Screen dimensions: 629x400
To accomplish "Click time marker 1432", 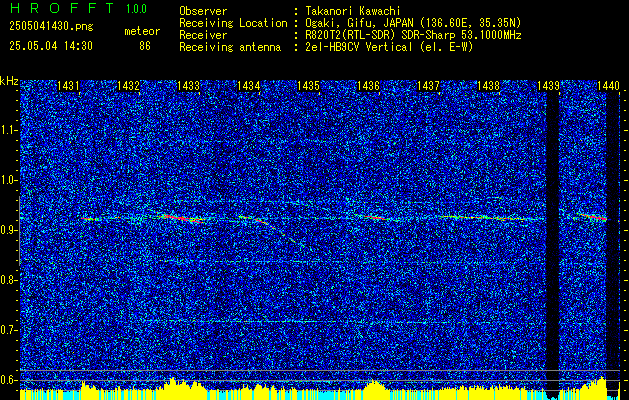I will coord(128,85).
